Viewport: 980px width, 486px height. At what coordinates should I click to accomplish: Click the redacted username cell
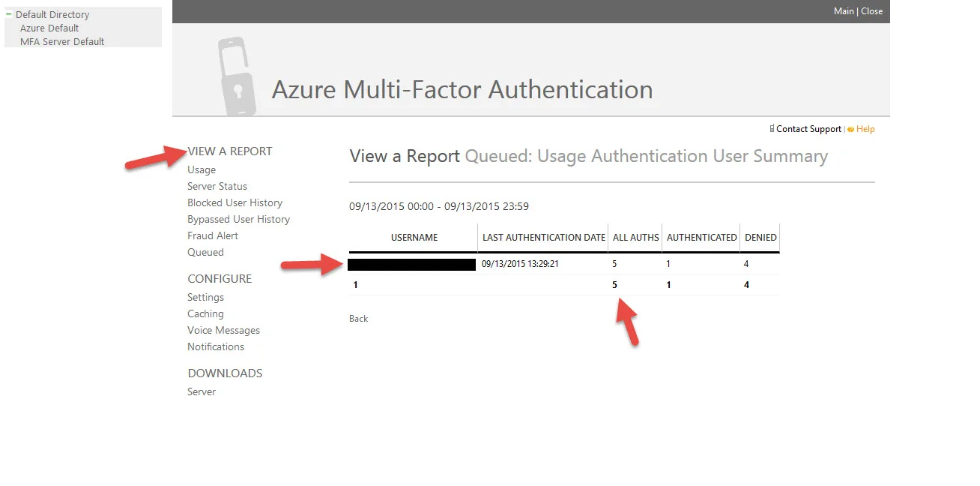click(411, 264)
